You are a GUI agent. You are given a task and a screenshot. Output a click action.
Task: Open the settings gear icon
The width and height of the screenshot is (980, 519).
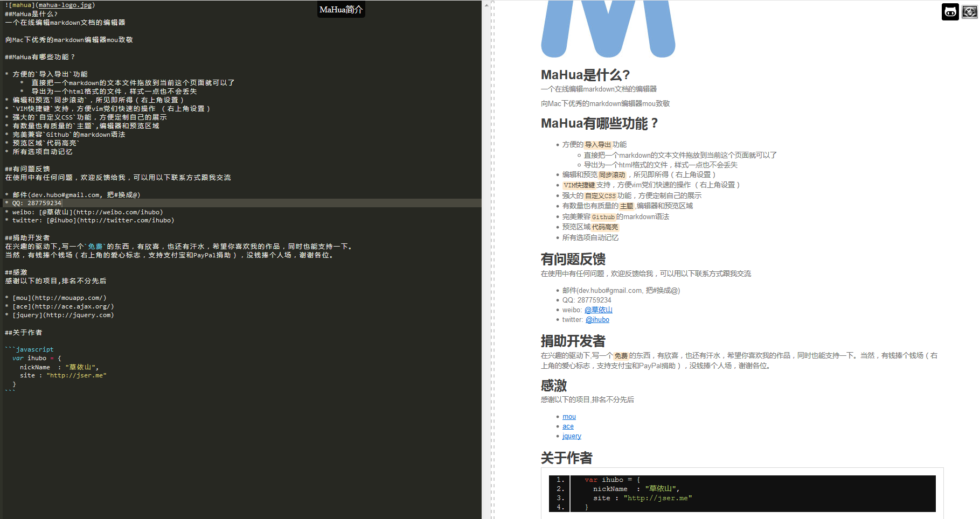[x=970, y=12]
